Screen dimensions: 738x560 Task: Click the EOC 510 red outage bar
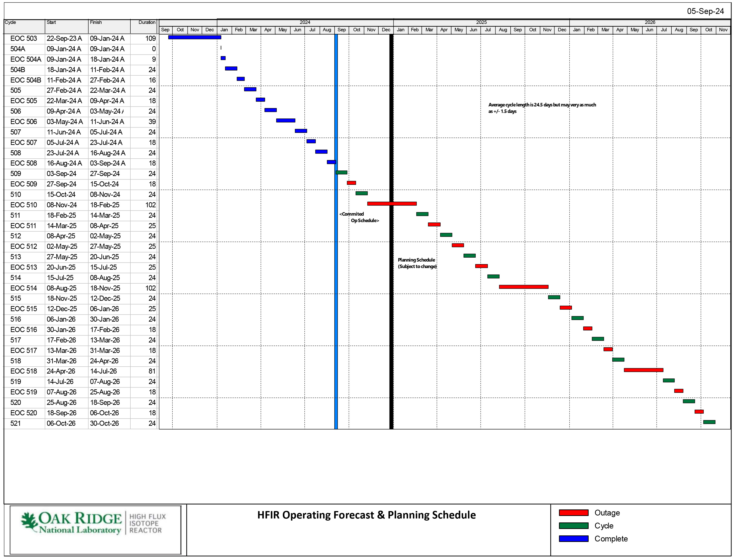coord(392,204)
